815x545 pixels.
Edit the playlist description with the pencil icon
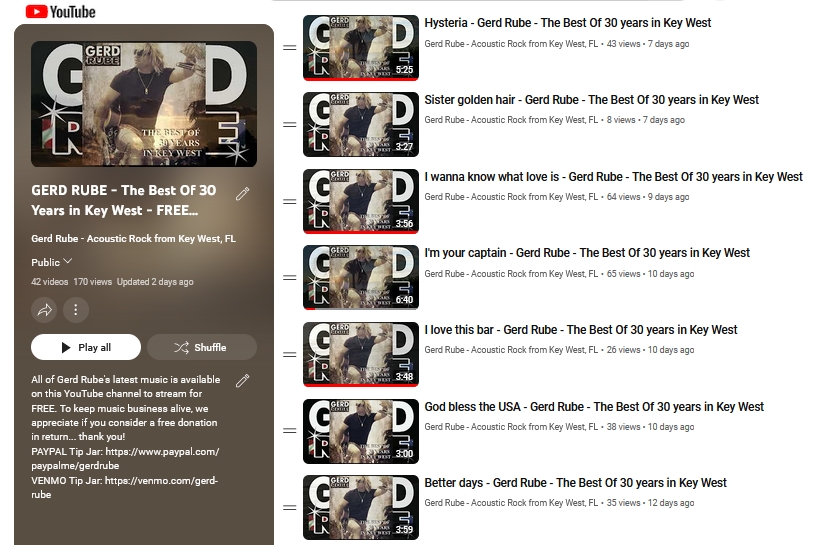coord(242,381)
